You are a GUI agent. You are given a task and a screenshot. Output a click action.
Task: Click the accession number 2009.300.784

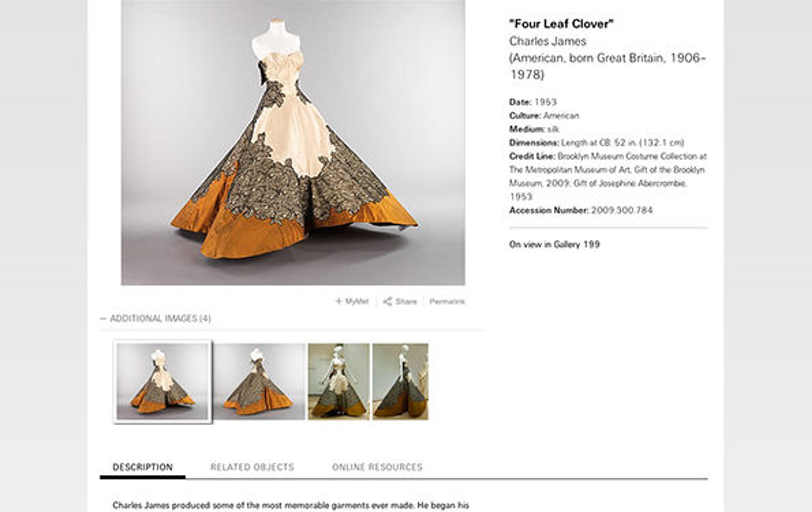click(x=622, y=210)
